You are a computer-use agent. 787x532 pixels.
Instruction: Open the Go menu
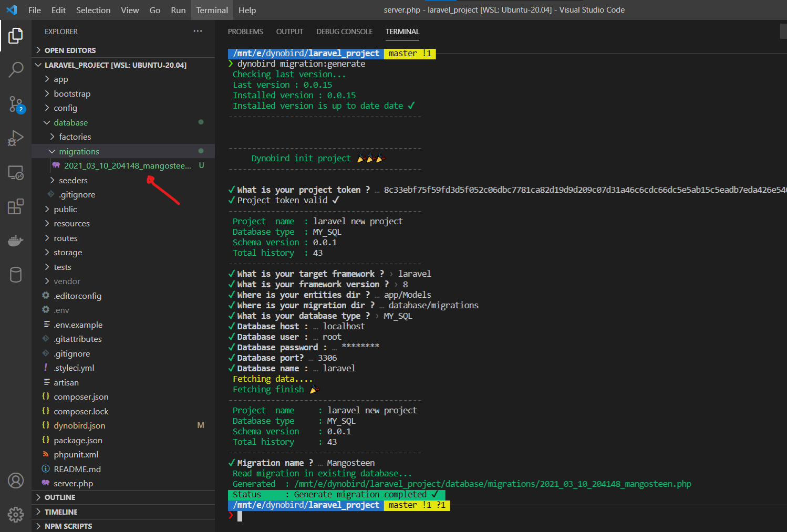point(155,10)
